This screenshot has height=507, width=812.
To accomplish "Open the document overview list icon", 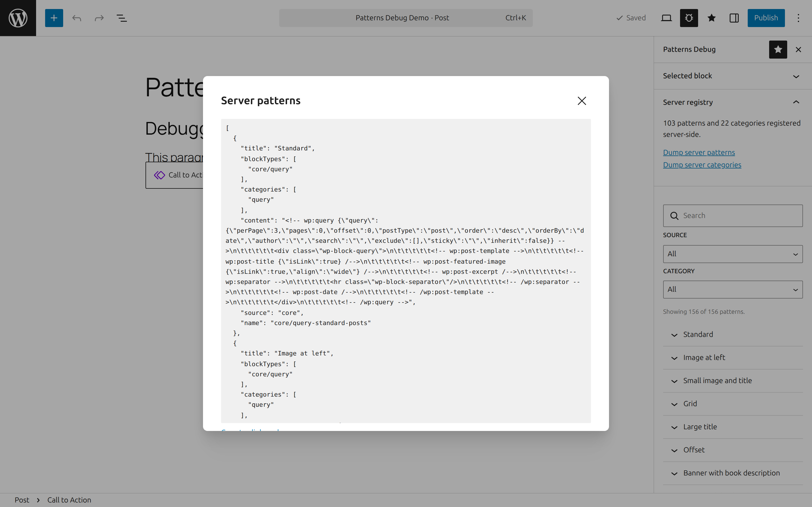I will 122,18.
